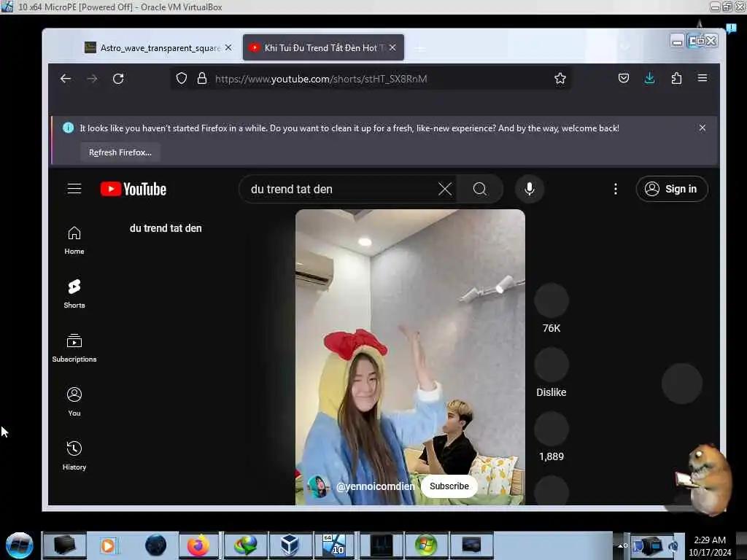Subscribe to @yennoicomdien channel
The width and height of the screenshot is (747, 560).
449,486
